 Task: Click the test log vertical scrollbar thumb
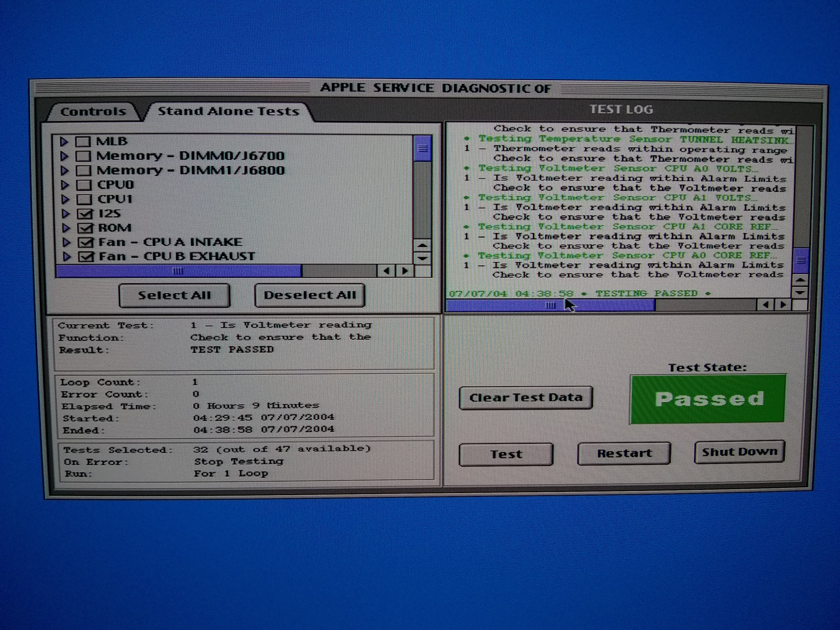[801, 260]
